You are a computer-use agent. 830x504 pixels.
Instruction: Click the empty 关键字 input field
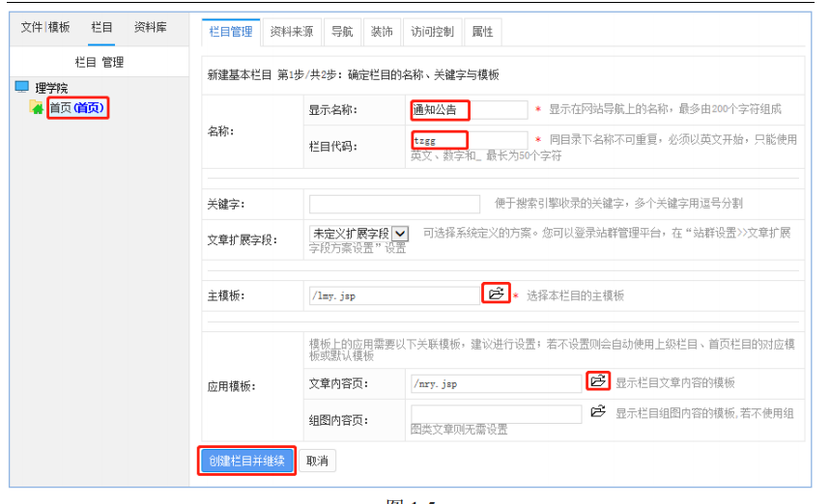[x=394, y=204]
